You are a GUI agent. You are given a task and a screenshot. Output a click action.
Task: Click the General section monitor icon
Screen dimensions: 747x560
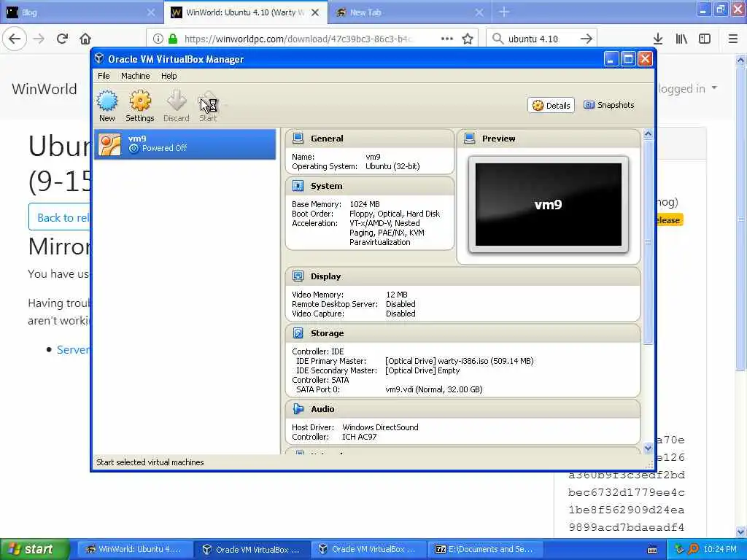(298, 139)
